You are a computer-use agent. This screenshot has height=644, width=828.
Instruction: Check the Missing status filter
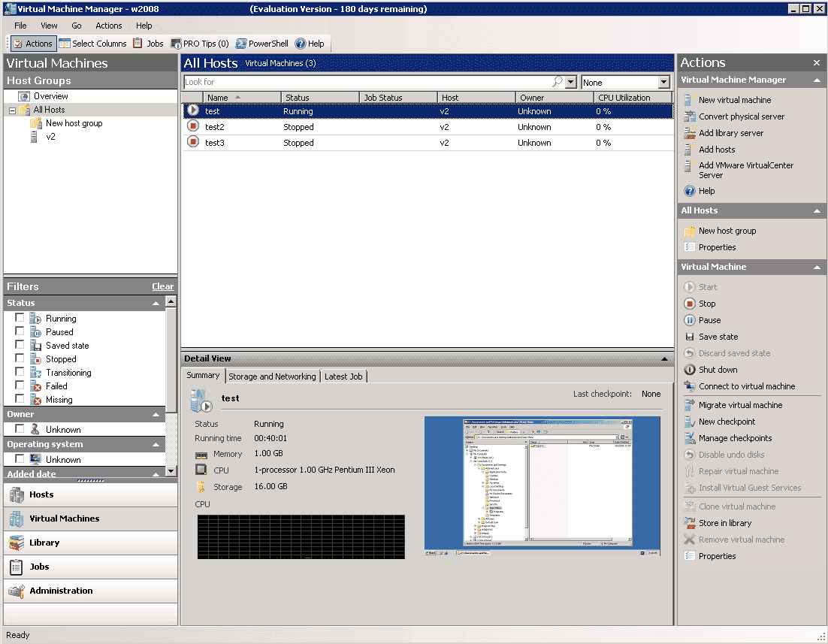pyautogui.click(x=20, y=398)
